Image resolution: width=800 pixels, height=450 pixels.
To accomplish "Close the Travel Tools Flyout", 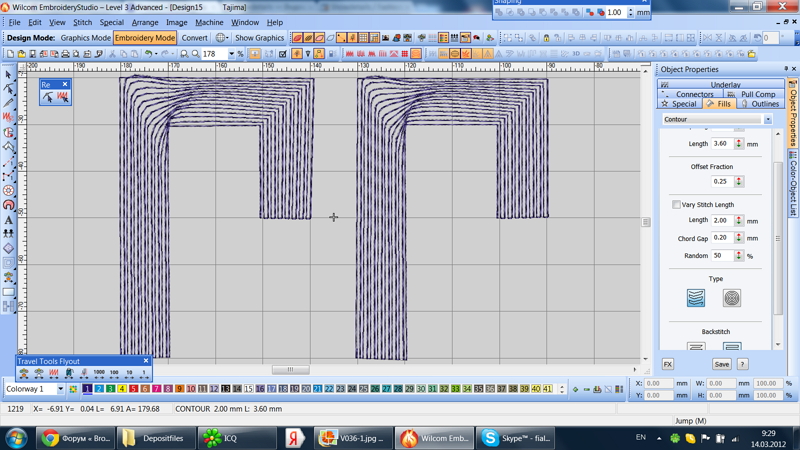I will click(145, 361).
